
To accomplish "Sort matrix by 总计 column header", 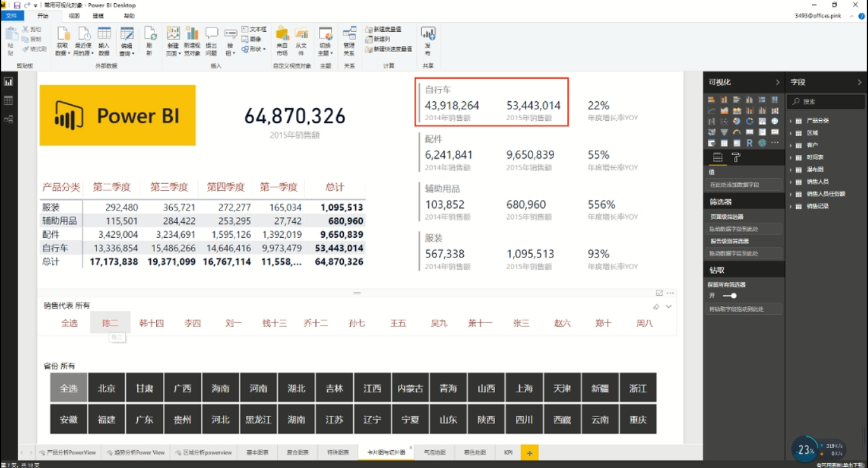I will tap(335, 187).
